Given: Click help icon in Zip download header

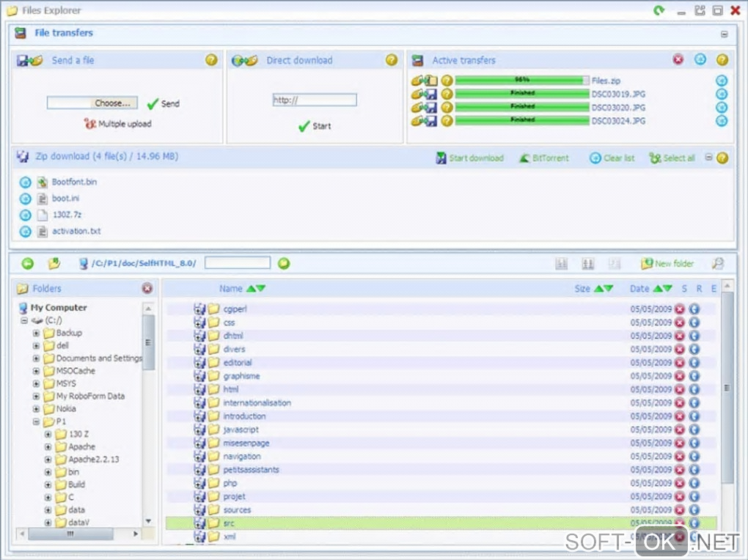Looking at the screenshot, I should (722, 158).
